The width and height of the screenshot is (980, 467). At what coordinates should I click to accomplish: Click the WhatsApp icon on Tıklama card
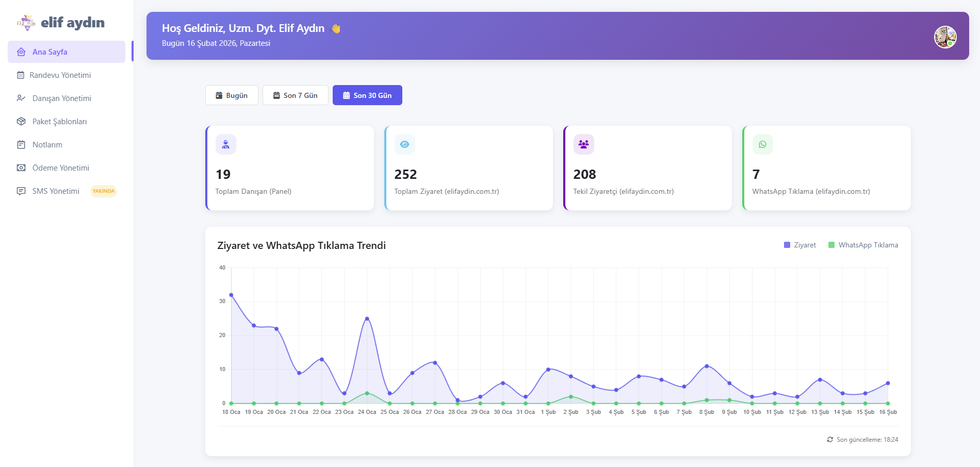(763, 144)
